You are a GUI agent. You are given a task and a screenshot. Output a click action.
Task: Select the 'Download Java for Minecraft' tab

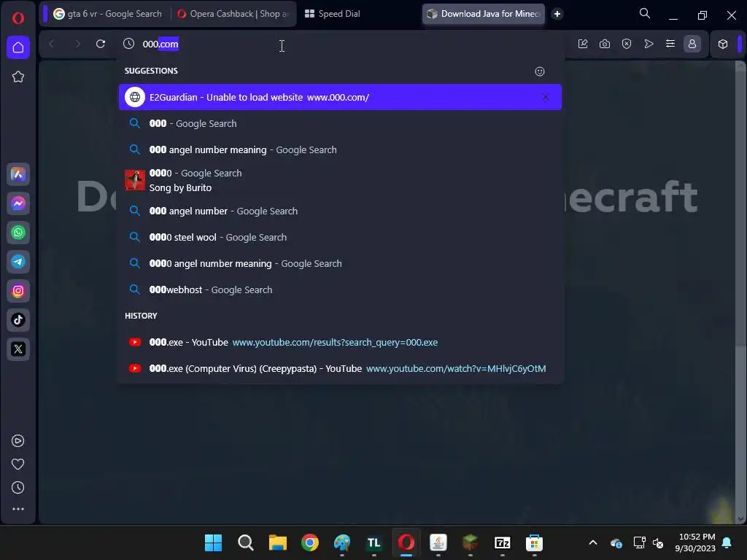pos(484,14)
